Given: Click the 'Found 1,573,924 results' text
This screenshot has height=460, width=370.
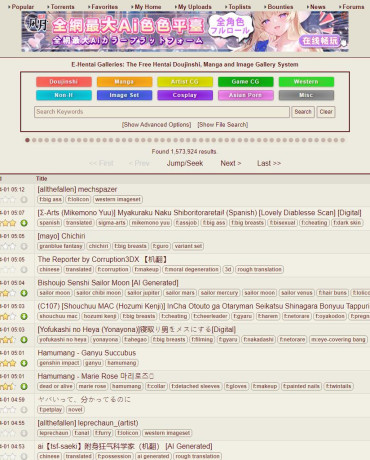Looking at the screenshot, I should click(184, 152).
